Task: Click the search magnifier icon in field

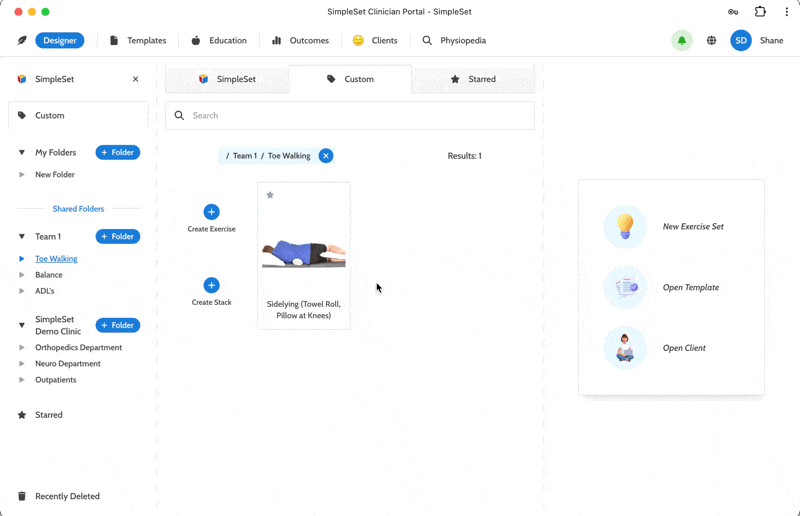Action: pos(179,115)
